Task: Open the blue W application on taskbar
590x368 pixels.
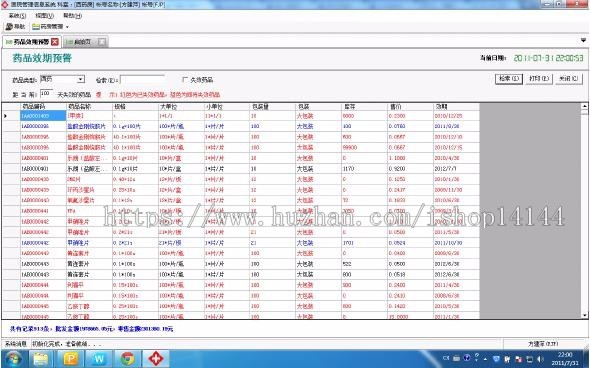Action: [99, 359]
